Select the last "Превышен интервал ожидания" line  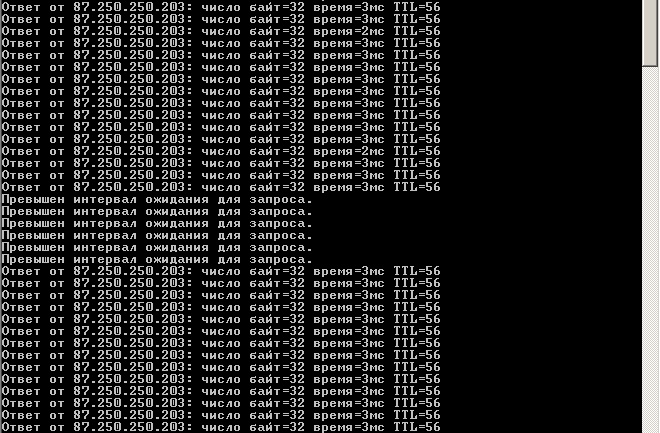coord(157,260)
